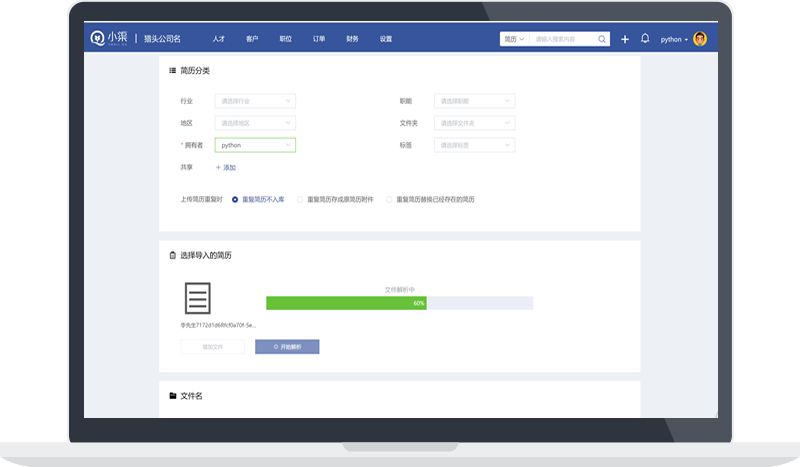Click the 添加 share link
Image resolution: width=800 pixels, height=467 pixels.
click(226, 167)
